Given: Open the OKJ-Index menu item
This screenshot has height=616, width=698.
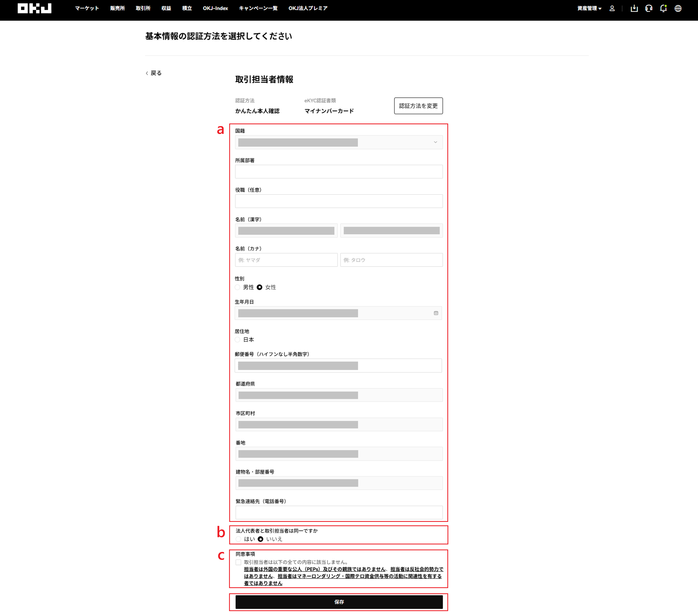Looking at the screenshot, I should pyautogui.click(x=215, y=8).
